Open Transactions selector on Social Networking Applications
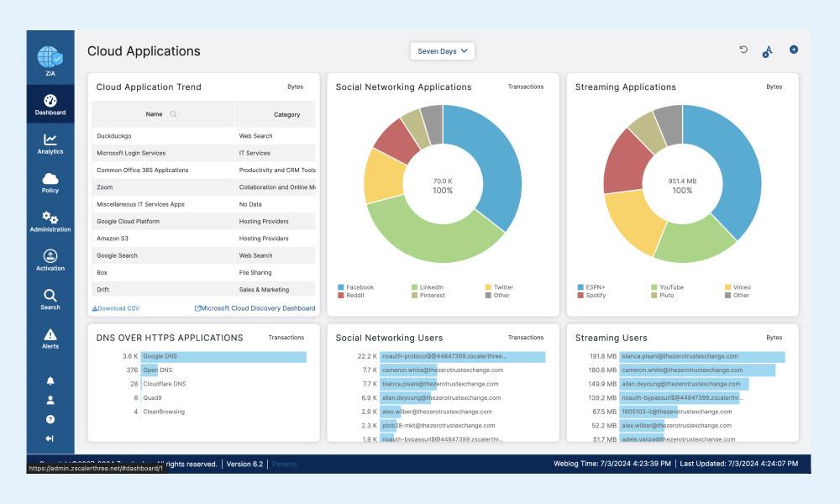Screen dimensions: 840x504 coord(526,87)
